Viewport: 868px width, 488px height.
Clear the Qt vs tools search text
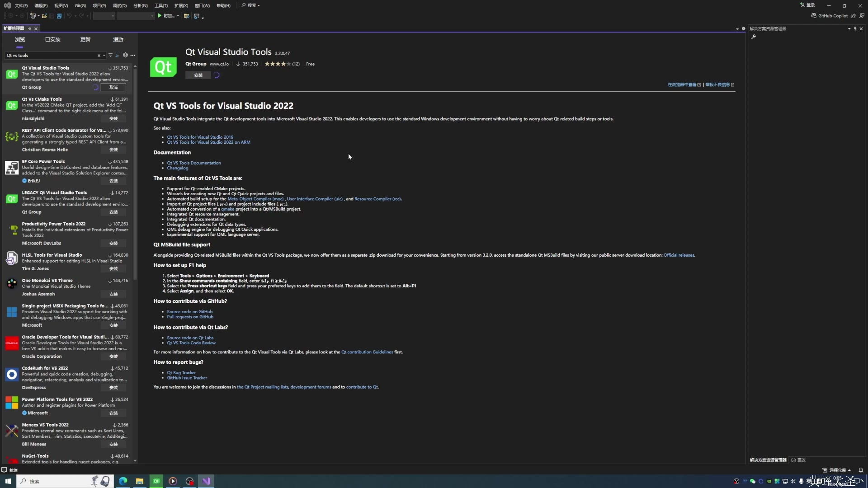(x=99, y=56)
